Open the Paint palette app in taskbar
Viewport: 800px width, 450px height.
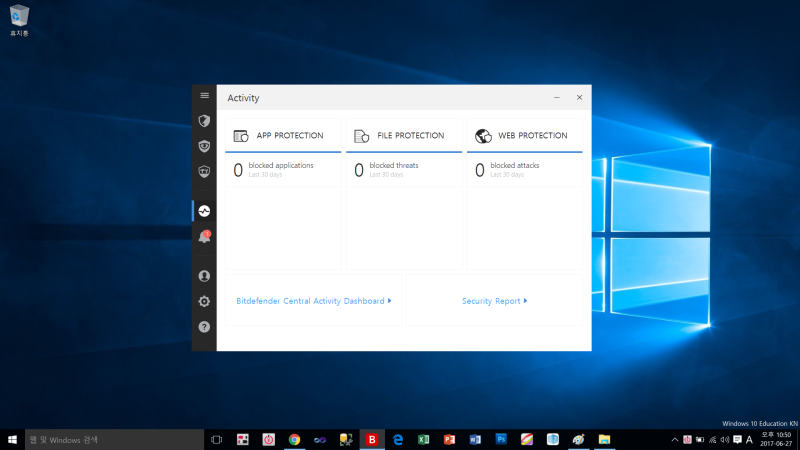579,439
